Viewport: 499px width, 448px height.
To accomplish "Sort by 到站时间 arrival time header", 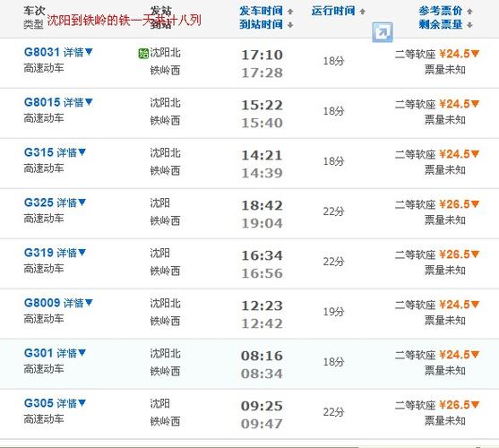I will coord(261,24).
